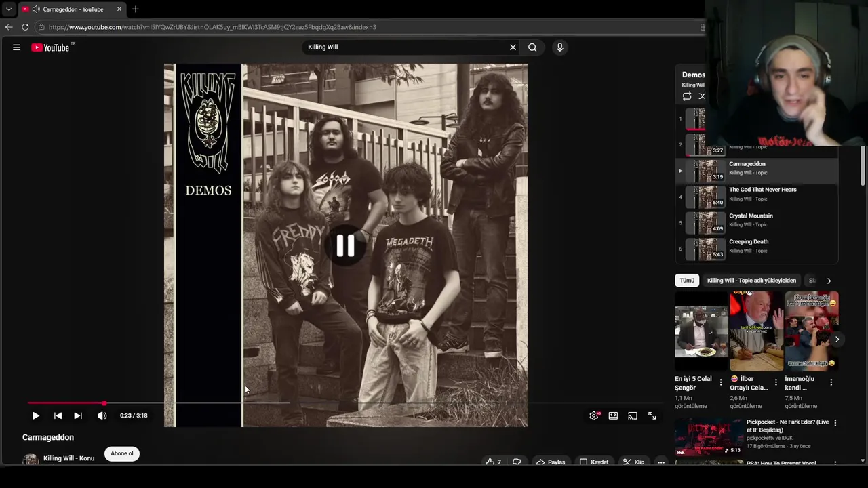Screen dimensions: 868x488
Task: Click the play button in player controls
Action: (x=35, y=415)
